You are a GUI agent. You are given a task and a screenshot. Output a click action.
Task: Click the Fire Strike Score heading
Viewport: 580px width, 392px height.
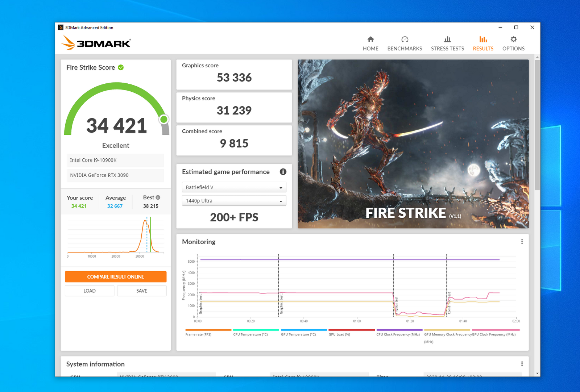[x=91, y=67]
